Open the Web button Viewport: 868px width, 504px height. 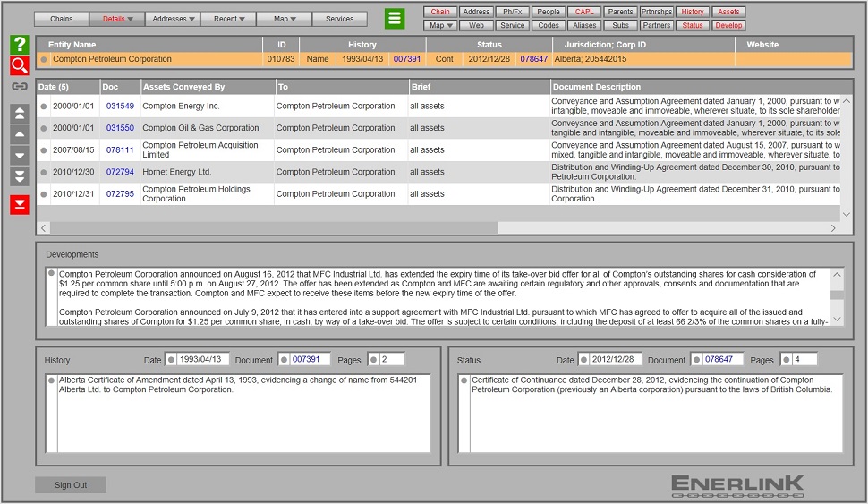point(477,25)
